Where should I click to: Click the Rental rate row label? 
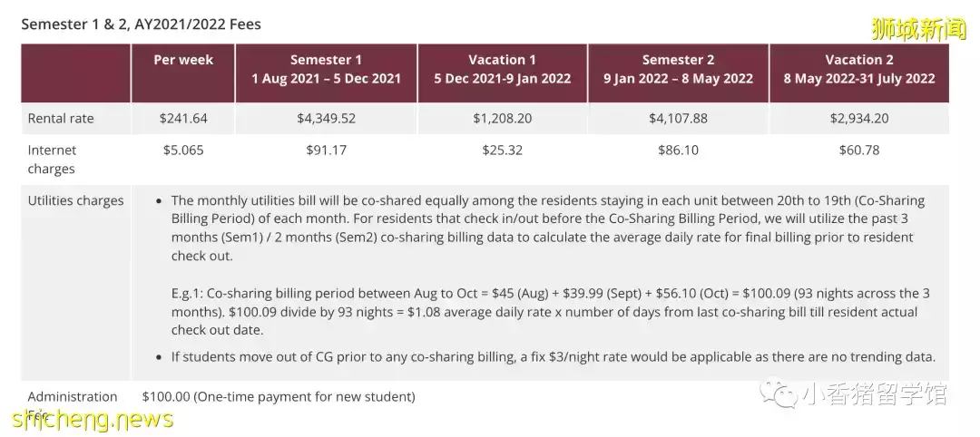pos(61,119)
